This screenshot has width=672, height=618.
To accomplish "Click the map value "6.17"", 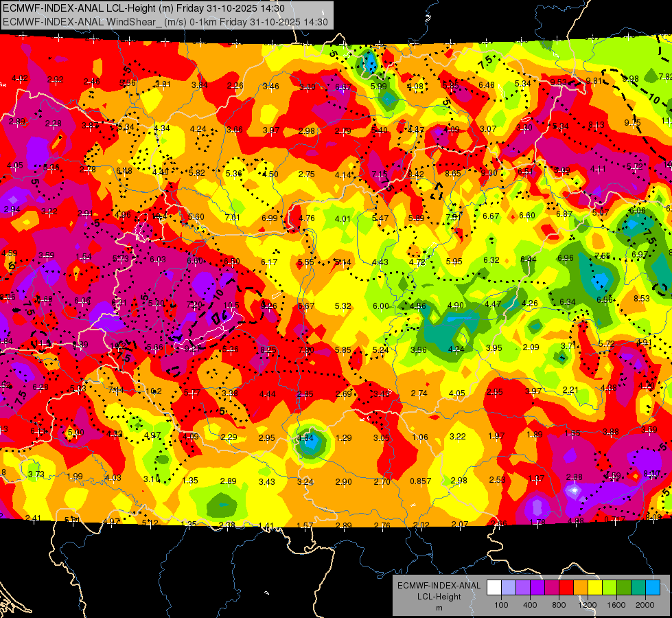I will [x=269, y=262].
